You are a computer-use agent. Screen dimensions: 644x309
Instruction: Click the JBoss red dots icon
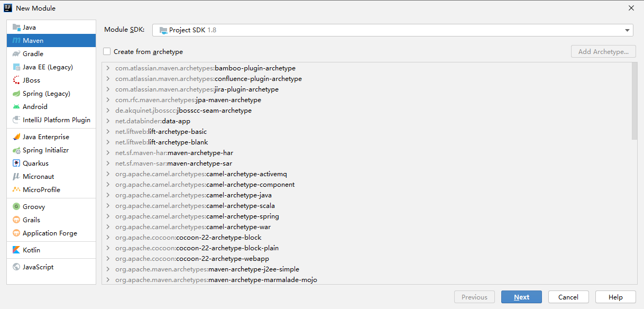(x=16, y=80)
